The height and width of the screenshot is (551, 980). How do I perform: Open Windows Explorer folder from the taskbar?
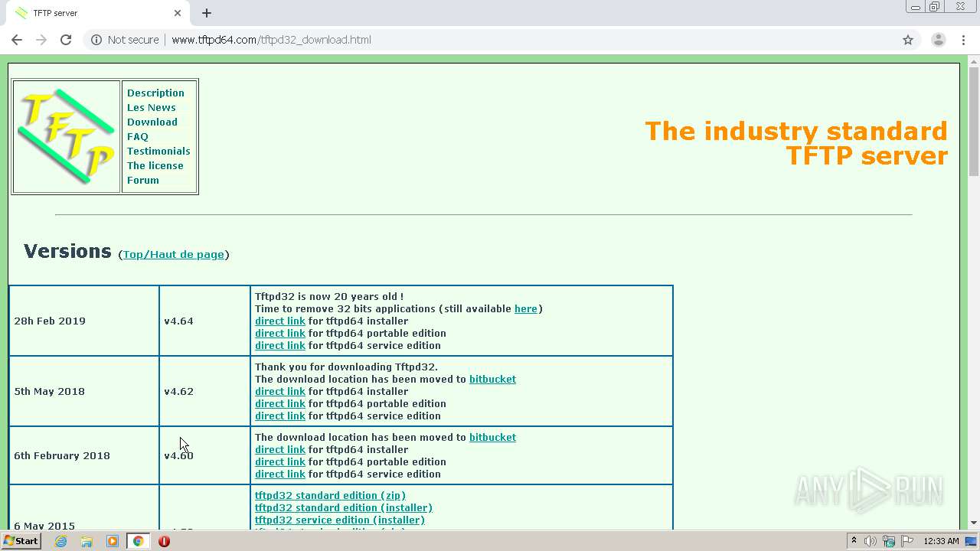point(87,541)
